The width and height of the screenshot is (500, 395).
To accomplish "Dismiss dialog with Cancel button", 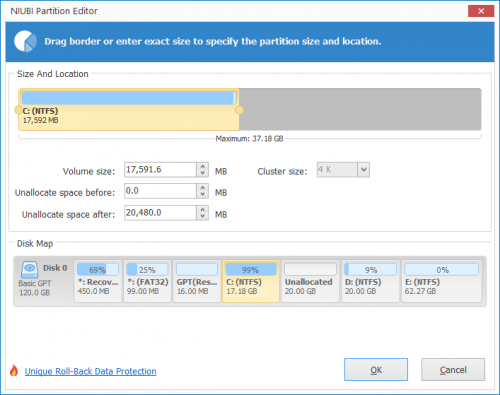I will (x=453, y=369).
